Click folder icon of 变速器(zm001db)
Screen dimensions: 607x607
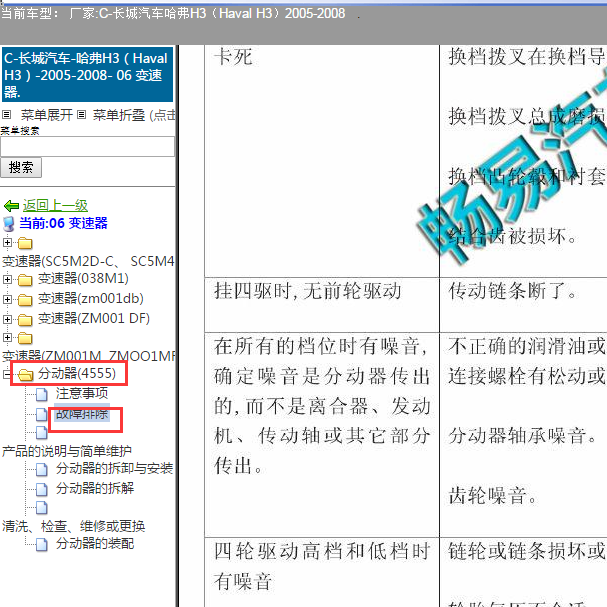(25, 300)
